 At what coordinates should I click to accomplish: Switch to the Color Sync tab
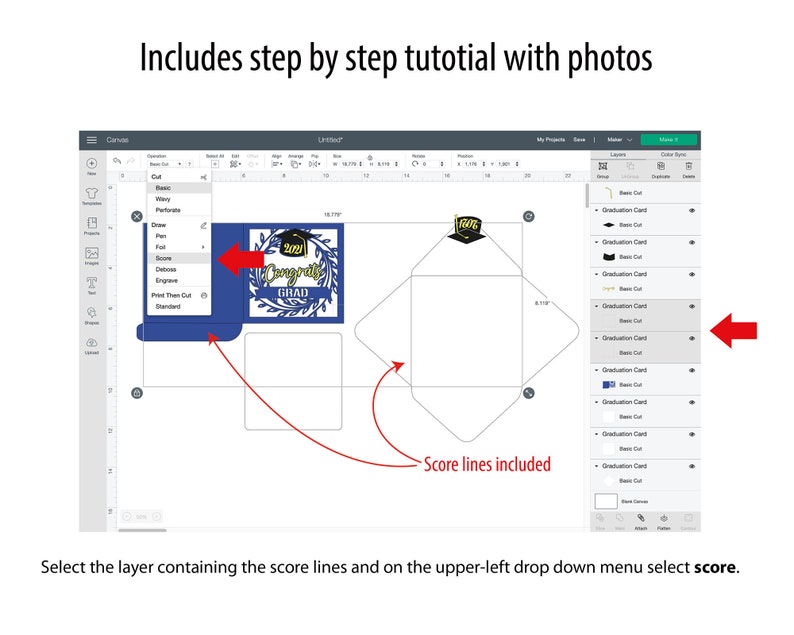click(673, 154)
